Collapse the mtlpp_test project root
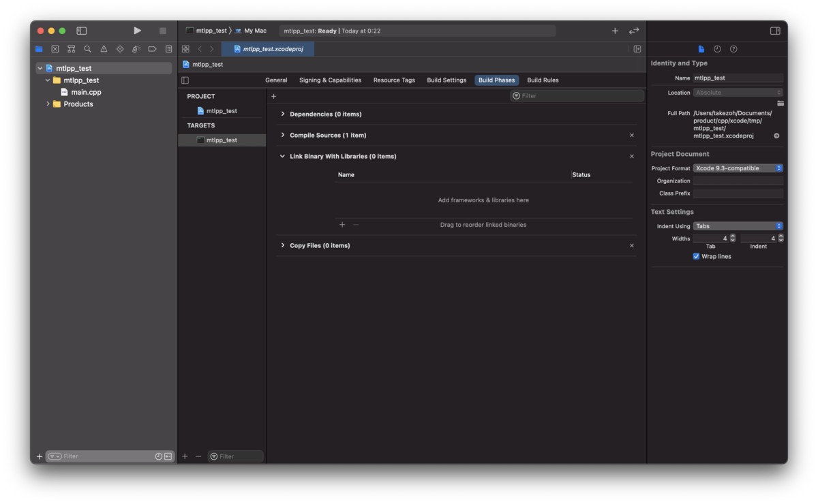818x504 pixels. pyautogui.click(x=40, y=68)
